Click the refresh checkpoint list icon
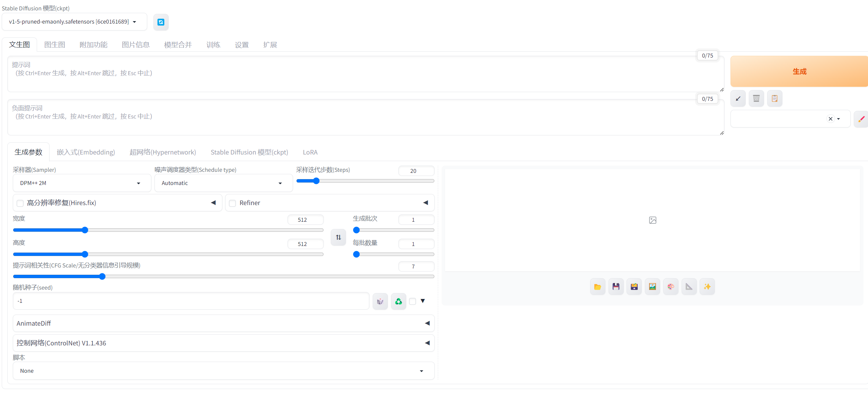The width and height of the screenshot is (868, 397). pyautogui.click(x=161, y=22)
